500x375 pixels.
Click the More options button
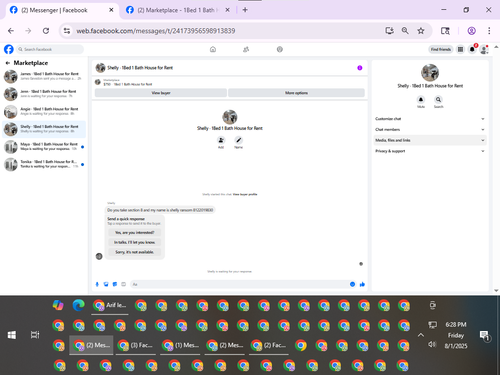click(296, 93)
